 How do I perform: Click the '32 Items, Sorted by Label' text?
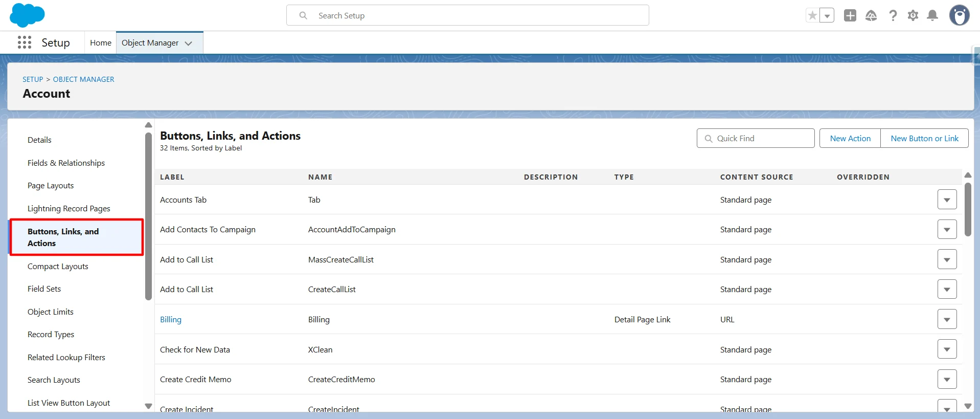click(201, 148)
